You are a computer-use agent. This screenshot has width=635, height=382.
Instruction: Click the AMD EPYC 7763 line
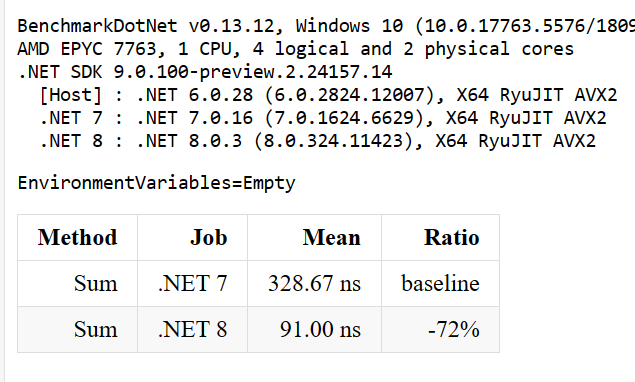click(296, 49)
